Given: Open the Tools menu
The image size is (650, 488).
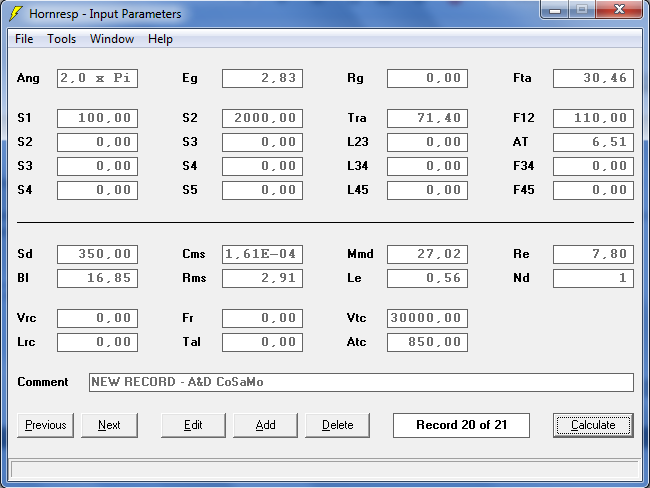Looking at the screenshot, I should (x=62, y=39).
